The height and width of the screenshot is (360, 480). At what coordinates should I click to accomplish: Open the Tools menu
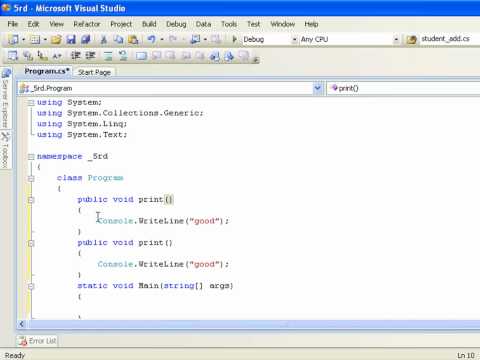pyautogui.click(x=229, y=24)
